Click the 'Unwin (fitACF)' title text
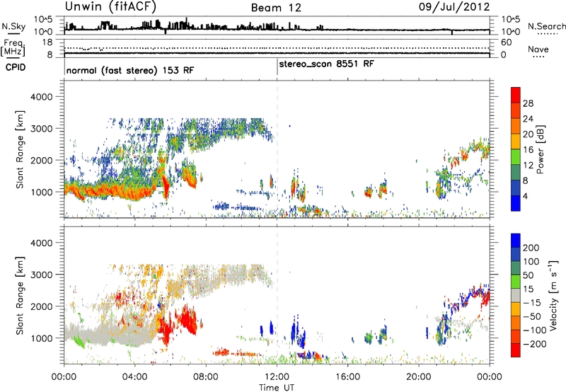Image resolution: width=566 pixels, height=392 pixels. 110,6
